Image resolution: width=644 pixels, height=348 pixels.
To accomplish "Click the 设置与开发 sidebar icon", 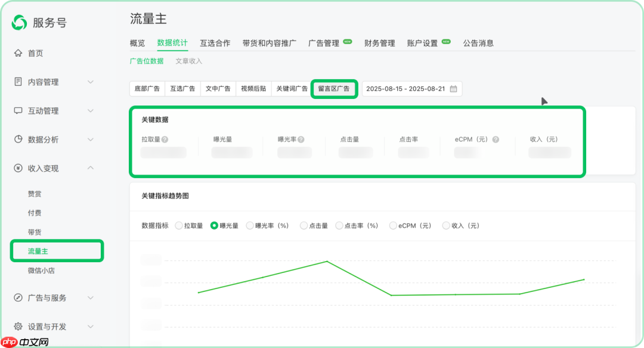I will 18,327.
